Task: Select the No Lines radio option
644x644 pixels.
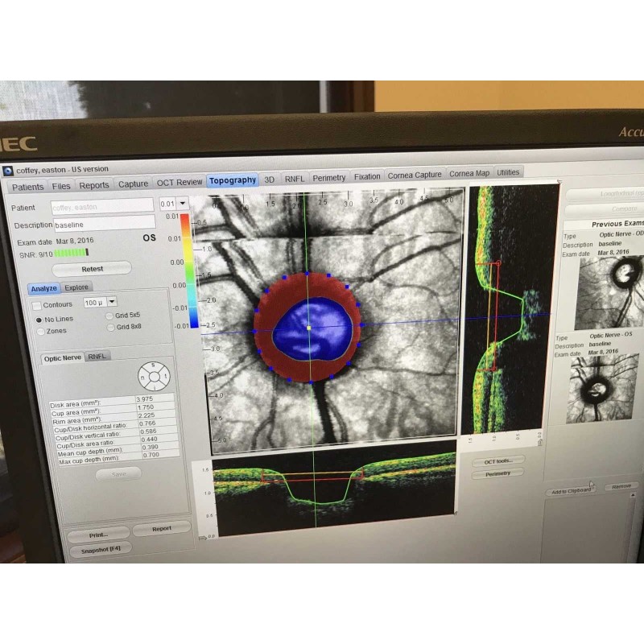Action: [x=39, y=320]
